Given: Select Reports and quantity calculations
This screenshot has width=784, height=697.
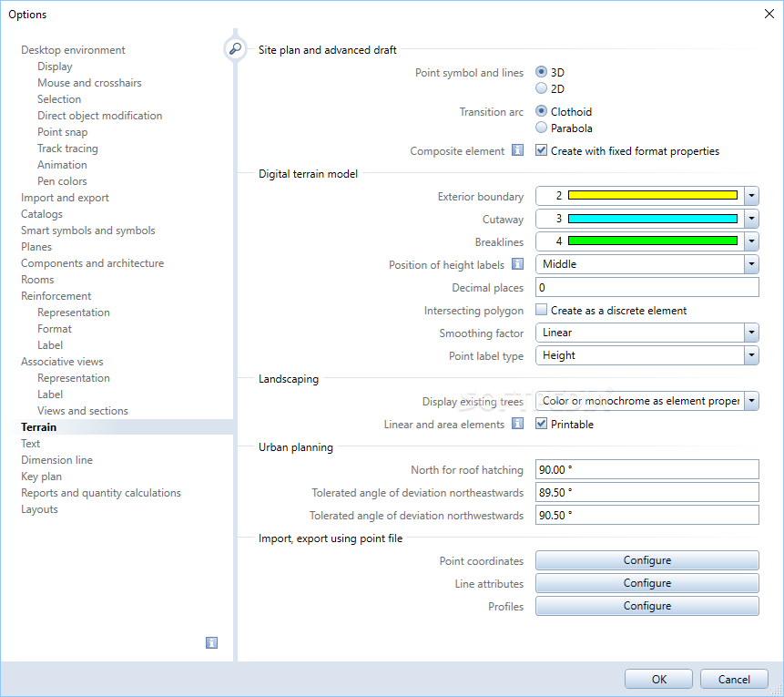Looking at the screenshot, I should (101, 493).
